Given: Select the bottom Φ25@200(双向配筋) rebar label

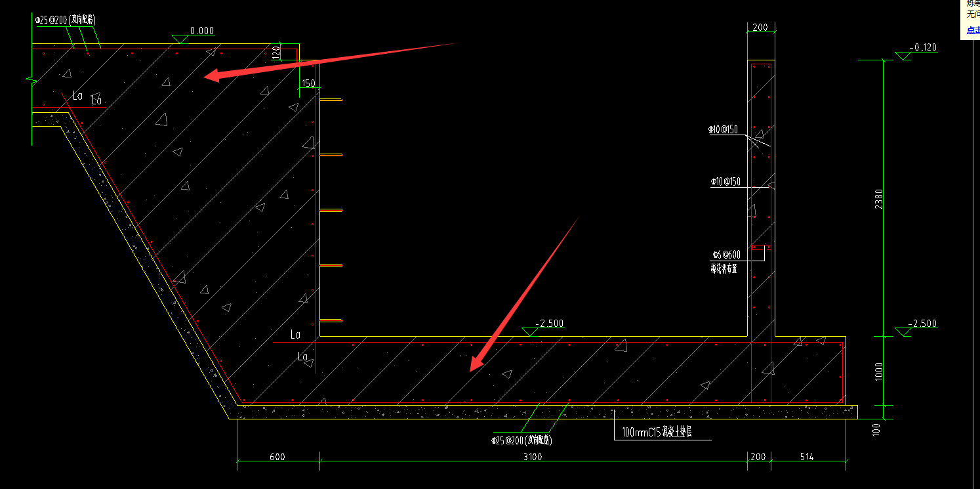Looking at the screenshot, I should [521, 441].
